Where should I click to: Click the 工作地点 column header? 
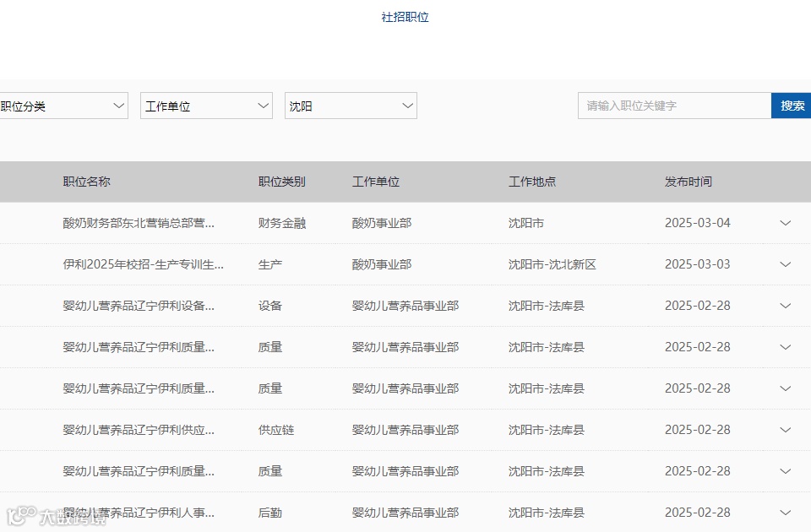pyautogui.click(x=532, y=182)
